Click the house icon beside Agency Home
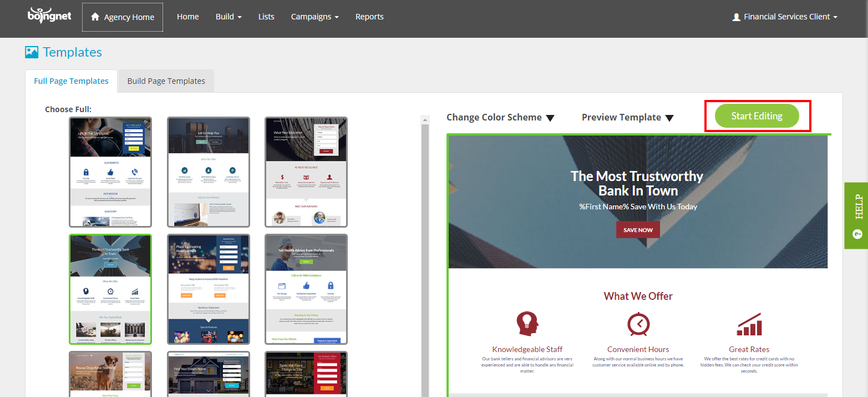Viewport: 868px width, 397px height. click(x=95, y=17)
